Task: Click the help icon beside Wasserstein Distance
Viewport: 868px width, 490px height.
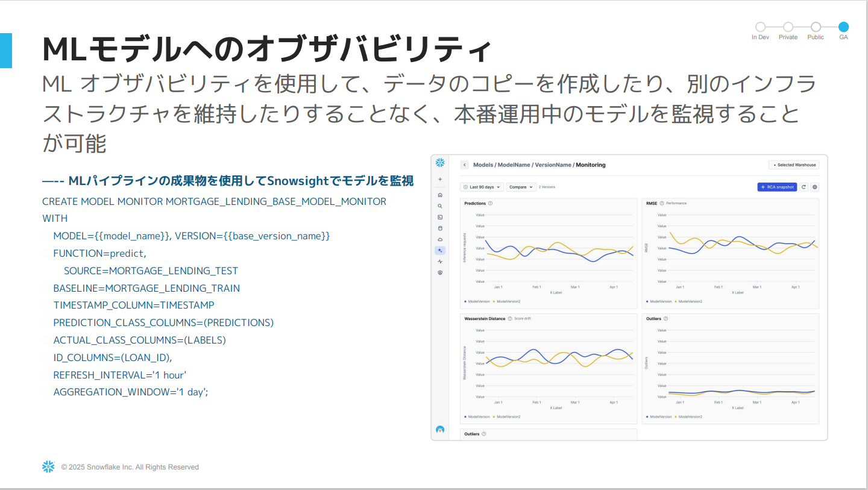Action: click(510, 318)
